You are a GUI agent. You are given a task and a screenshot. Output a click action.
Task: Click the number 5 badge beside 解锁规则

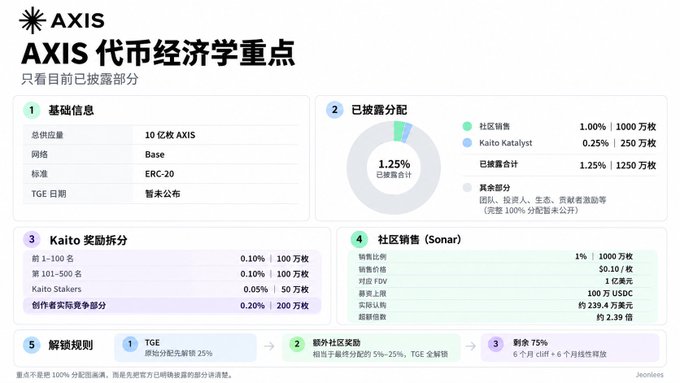click(x=31, y=345)
